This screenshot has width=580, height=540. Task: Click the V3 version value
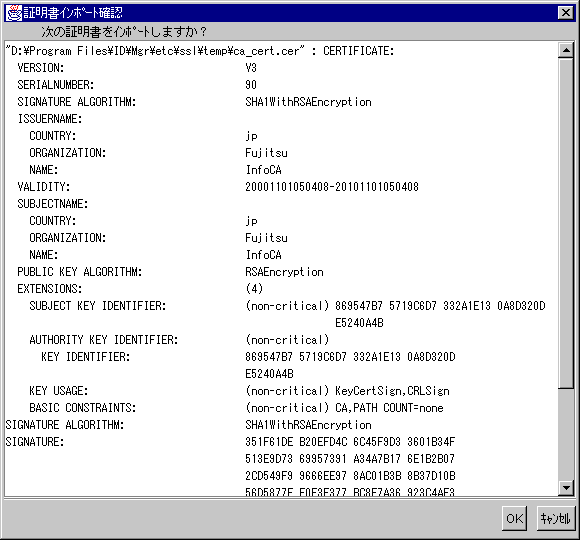click(251, 68)
